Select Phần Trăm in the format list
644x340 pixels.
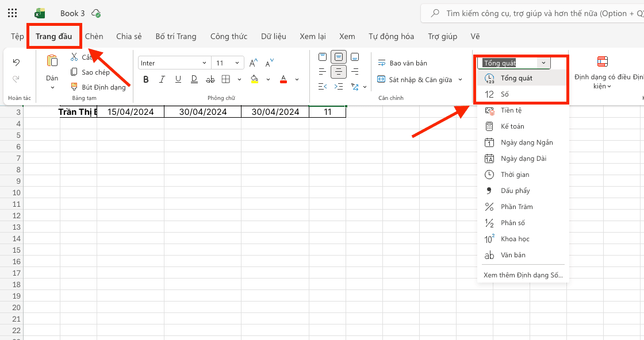[516, 207]
